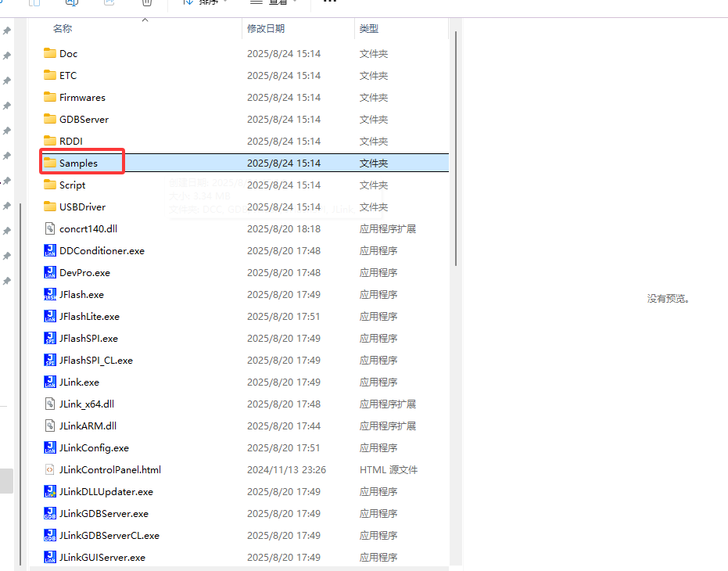Click the JFlash.exe application icon
The width and height of the screenshot is (728, 571).
(50, 295)
